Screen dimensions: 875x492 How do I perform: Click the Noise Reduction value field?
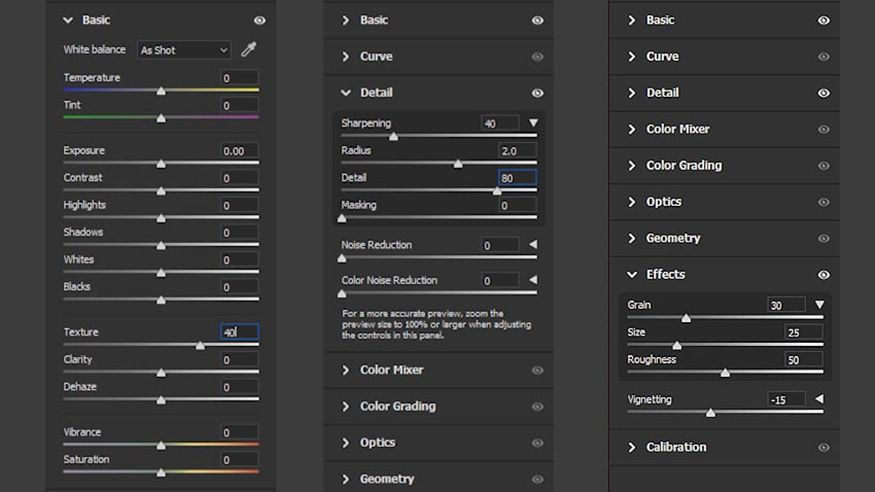pyautogui.click(x=500, y=245)
